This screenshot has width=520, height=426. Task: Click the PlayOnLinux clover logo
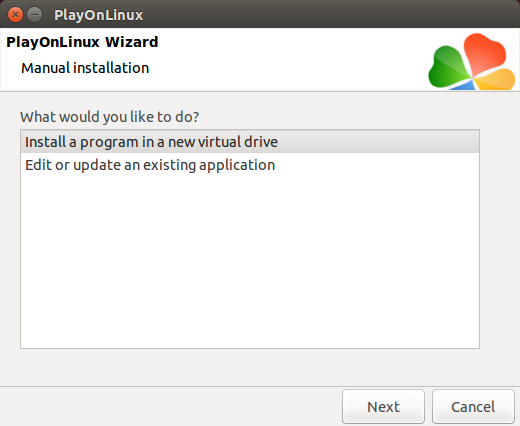[472, 61]
